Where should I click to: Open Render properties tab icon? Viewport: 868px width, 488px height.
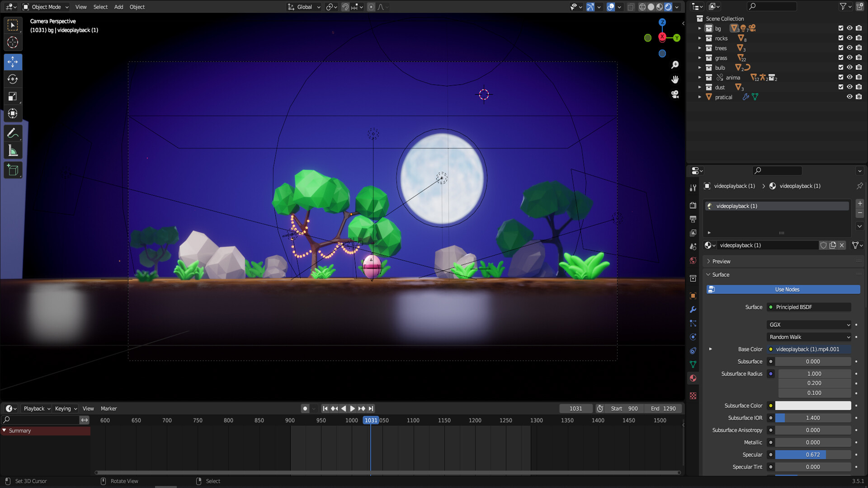693,205
